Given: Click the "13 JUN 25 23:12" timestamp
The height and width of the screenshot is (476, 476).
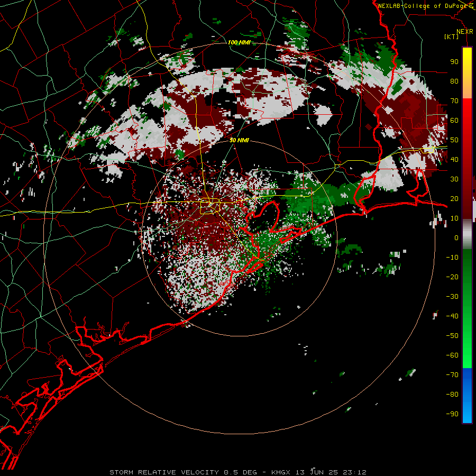Looking at the screenshot, I should (x=331, y=472).
